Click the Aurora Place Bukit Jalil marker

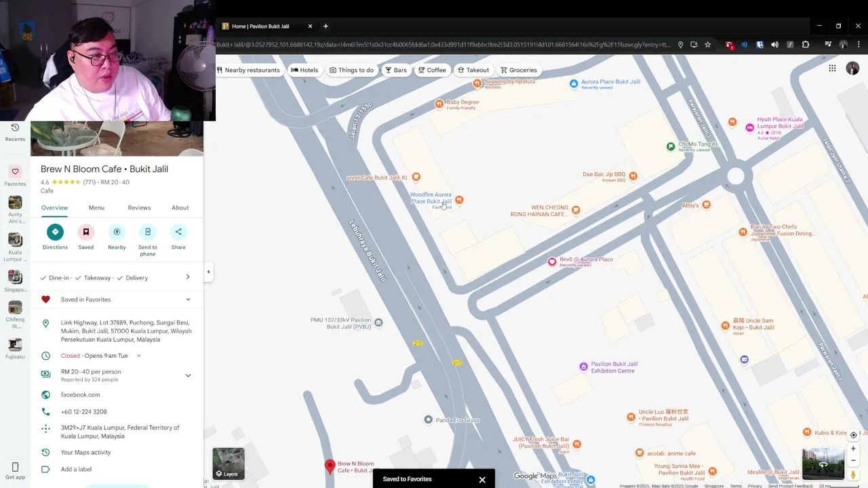574,83
